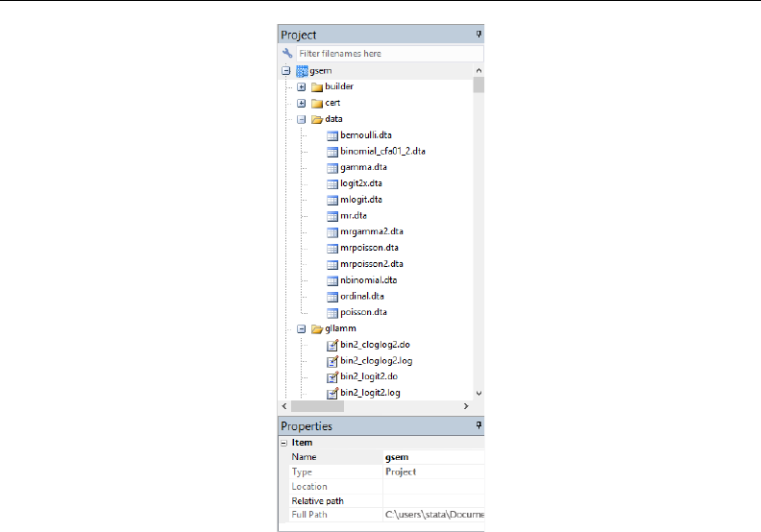Click the Properties panel title

click(307, 426)
